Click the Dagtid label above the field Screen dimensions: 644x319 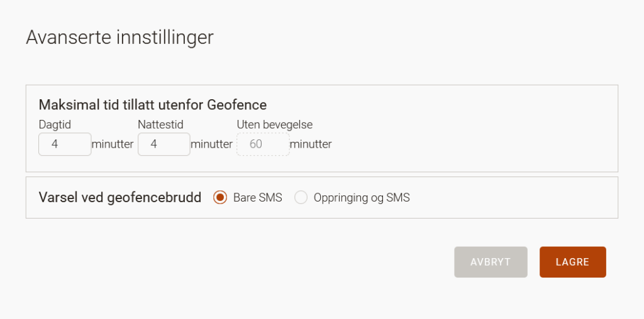55,124
